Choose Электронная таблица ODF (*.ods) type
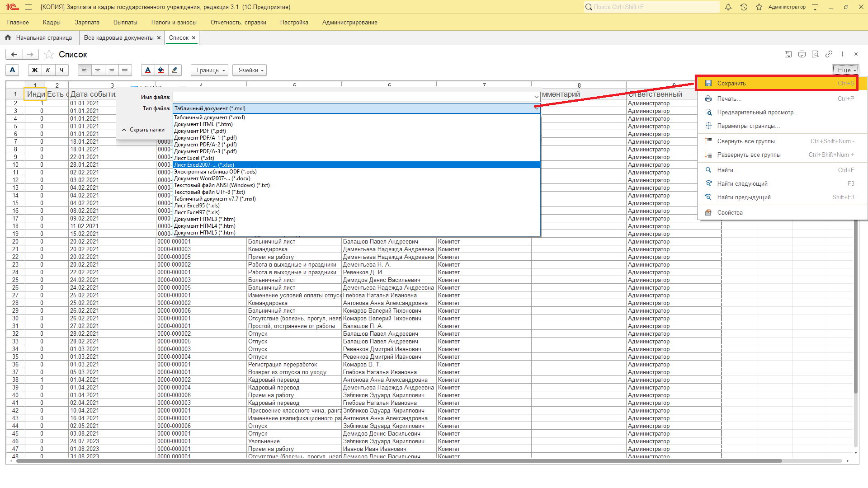 tap(356, 172)
